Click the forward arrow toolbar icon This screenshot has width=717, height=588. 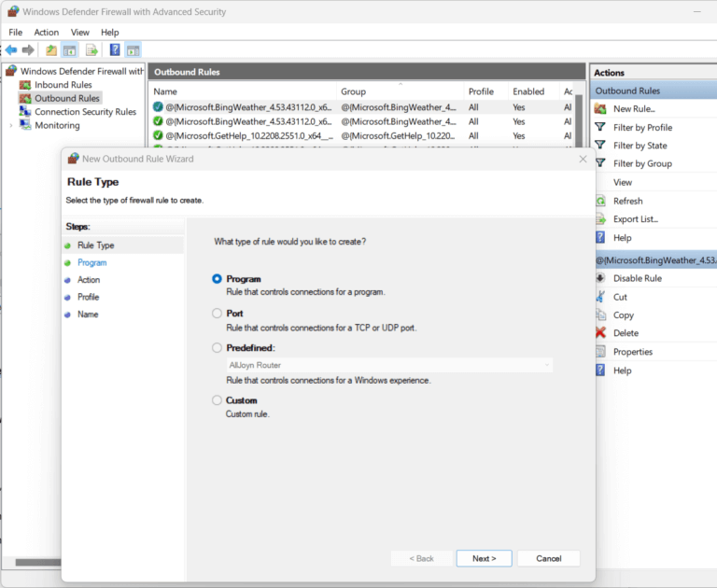point(28,49)
